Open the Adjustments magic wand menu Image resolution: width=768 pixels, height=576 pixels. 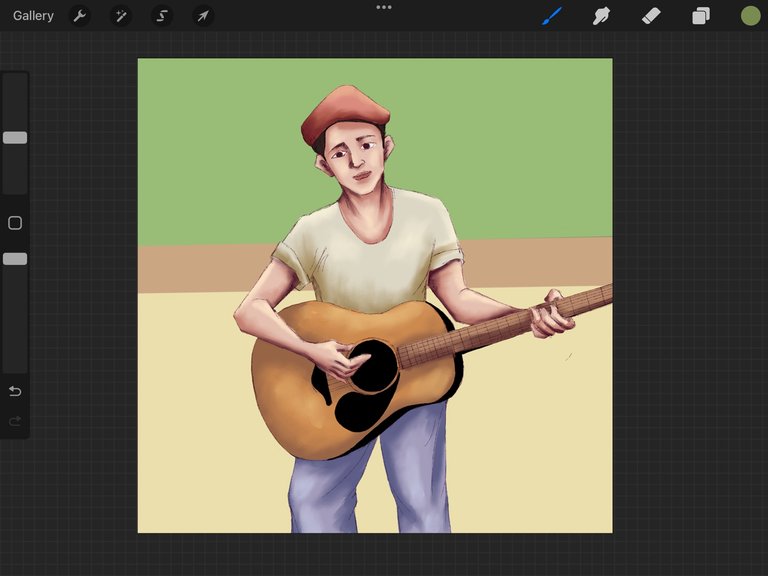click(x=120, y=16)
